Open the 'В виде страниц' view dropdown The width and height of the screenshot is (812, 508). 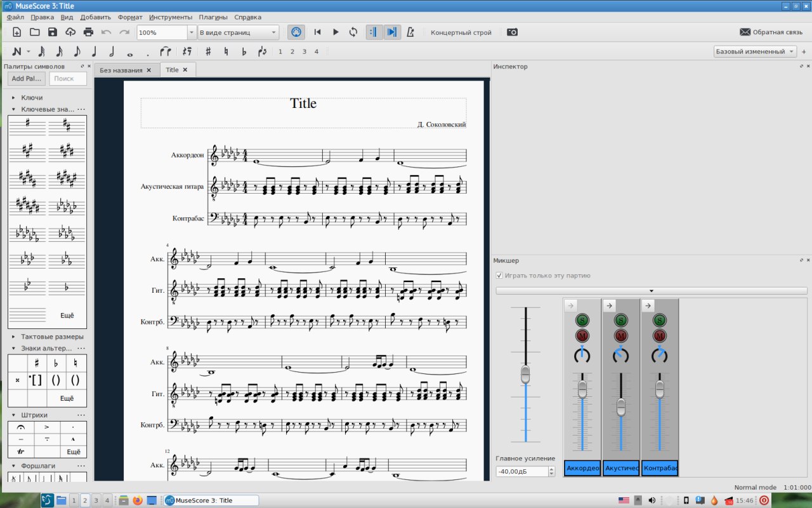coord(273,32)
